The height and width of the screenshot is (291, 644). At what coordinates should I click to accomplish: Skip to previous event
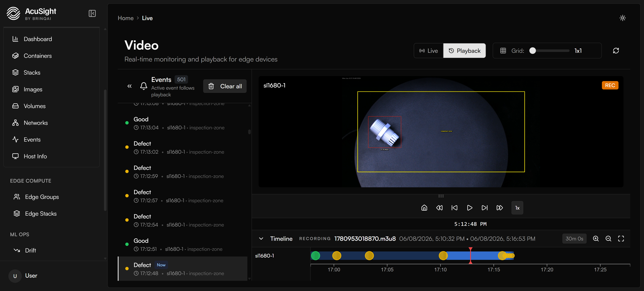[x=454, y=208]
